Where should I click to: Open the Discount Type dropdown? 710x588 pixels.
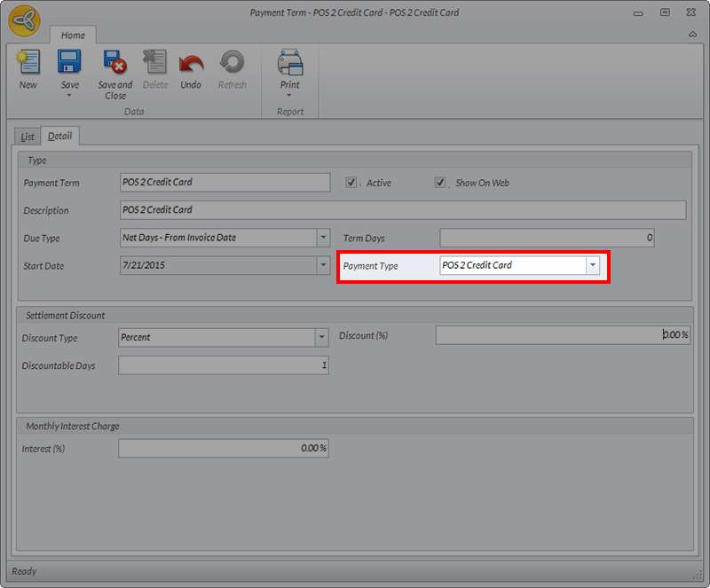[x=321, y=338]
